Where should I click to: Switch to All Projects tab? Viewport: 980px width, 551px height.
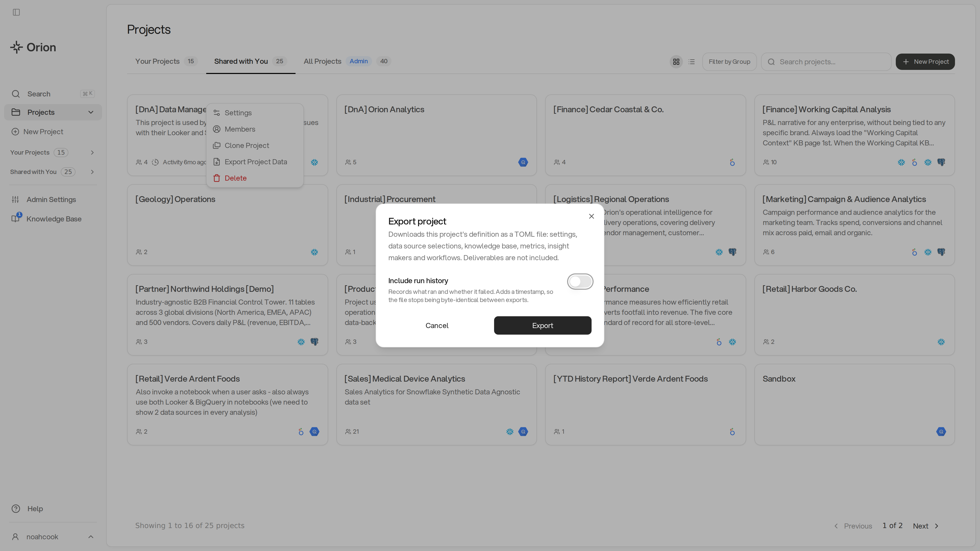tap(347, 61)
